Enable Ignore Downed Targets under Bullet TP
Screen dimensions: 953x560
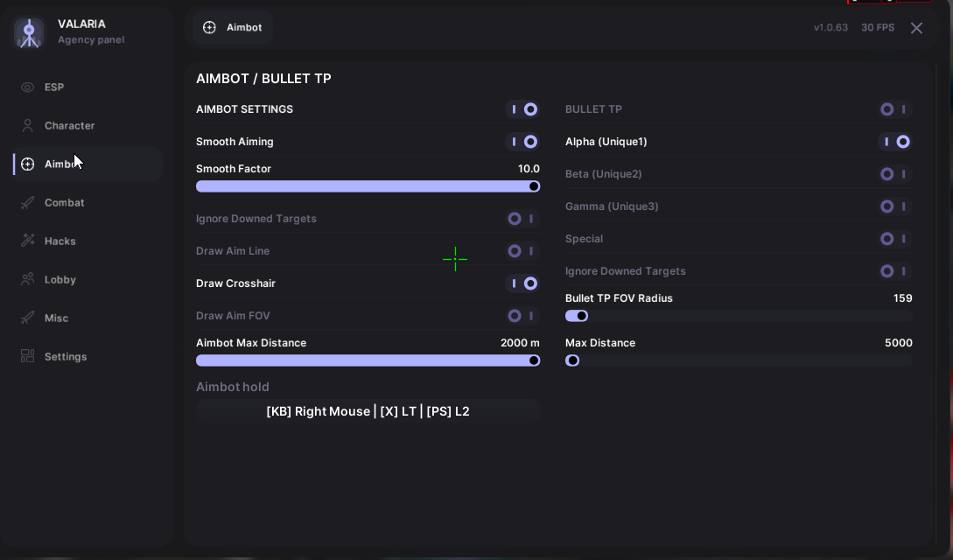point(895,271)
